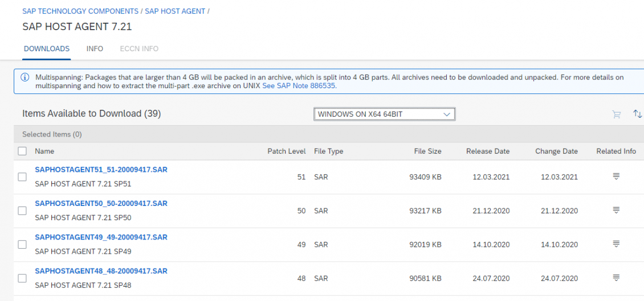This screenshot has height=301, width=644.
Task: Click patch level 51 cell
Action: click(301, 177)
